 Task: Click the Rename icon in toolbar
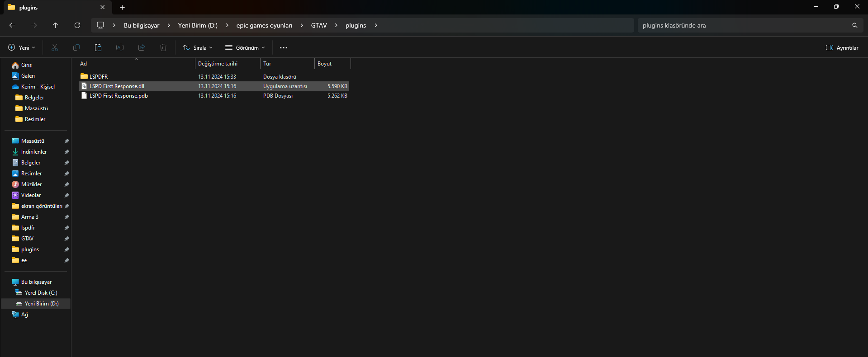pos(120,47)
